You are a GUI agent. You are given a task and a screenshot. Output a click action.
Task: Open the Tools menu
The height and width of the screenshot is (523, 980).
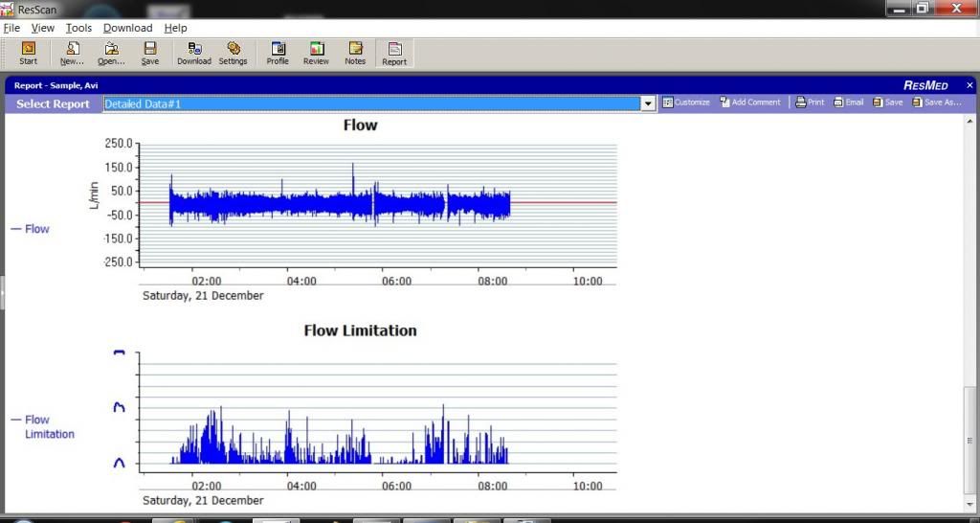(x=78, y=28)
